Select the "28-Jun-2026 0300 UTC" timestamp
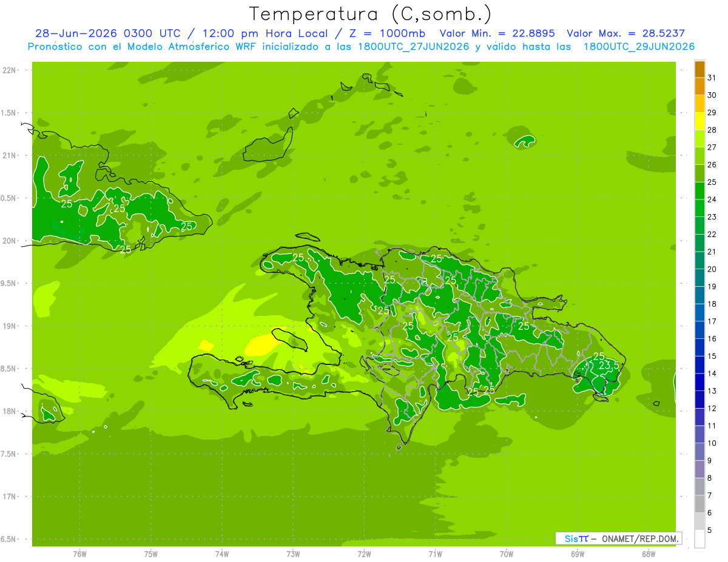 pos(107,33)
